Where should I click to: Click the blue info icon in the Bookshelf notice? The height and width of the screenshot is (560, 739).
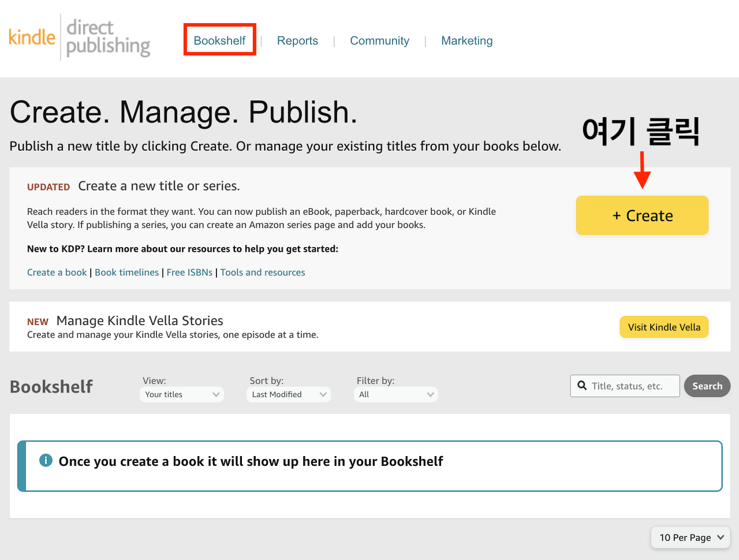point(45,460)
